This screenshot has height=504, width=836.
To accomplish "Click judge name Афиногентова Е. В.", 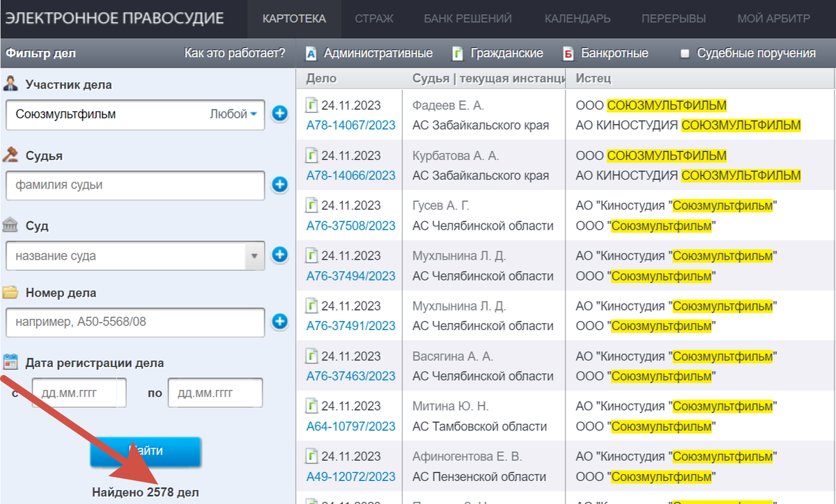I will pos(467,457).
